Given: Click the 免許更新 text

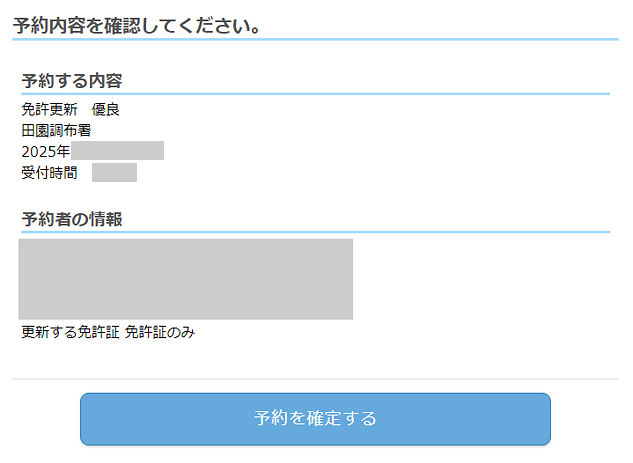Looking at the screenshot, I should pyautogui.click(x=49, y=110).
